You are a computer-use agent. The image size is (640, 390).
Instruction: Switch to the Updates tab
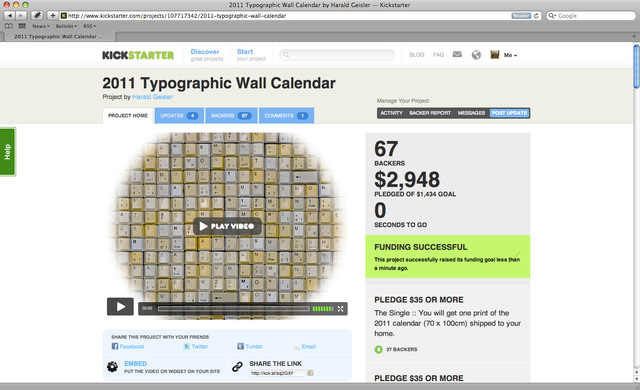pos(179,115)
